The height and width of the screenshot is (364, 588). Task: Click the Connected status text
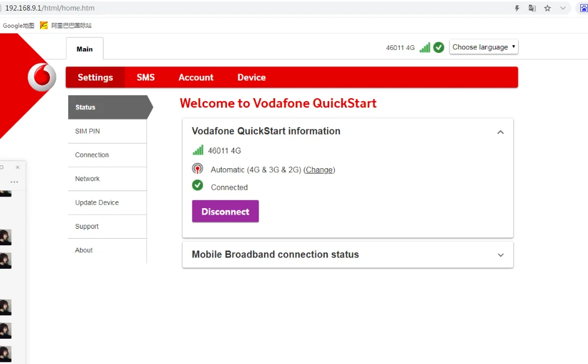click(229, 188)
